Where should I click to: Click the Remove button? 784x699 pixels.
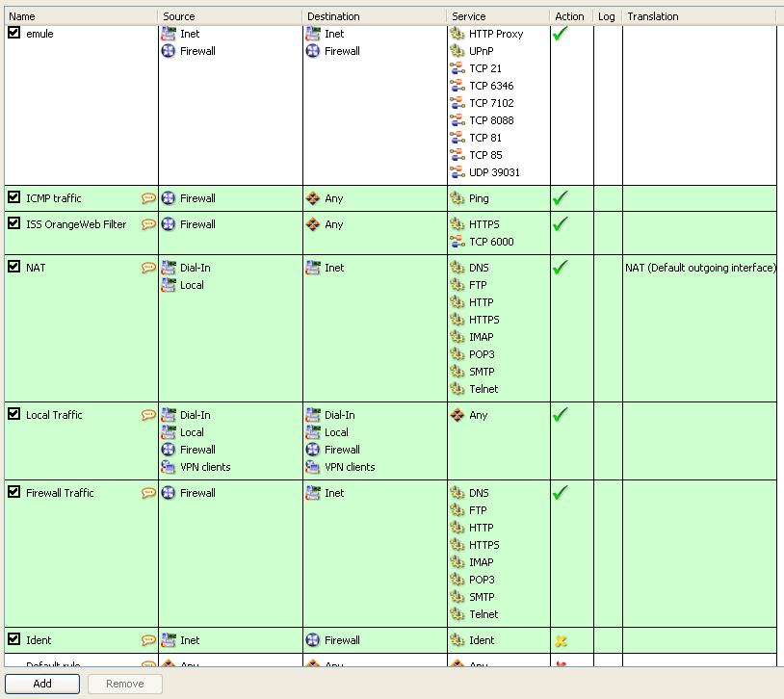(125, 684)
